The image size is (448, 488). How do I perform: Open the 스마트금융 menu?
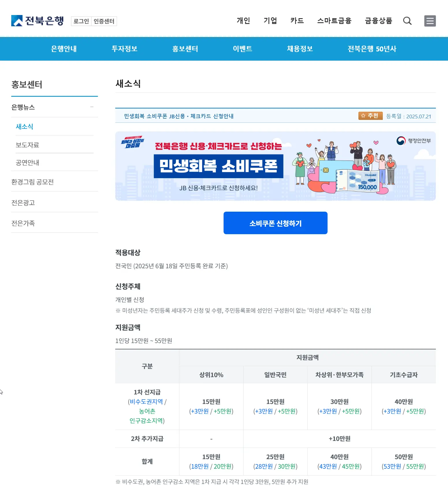click(334, 21)
